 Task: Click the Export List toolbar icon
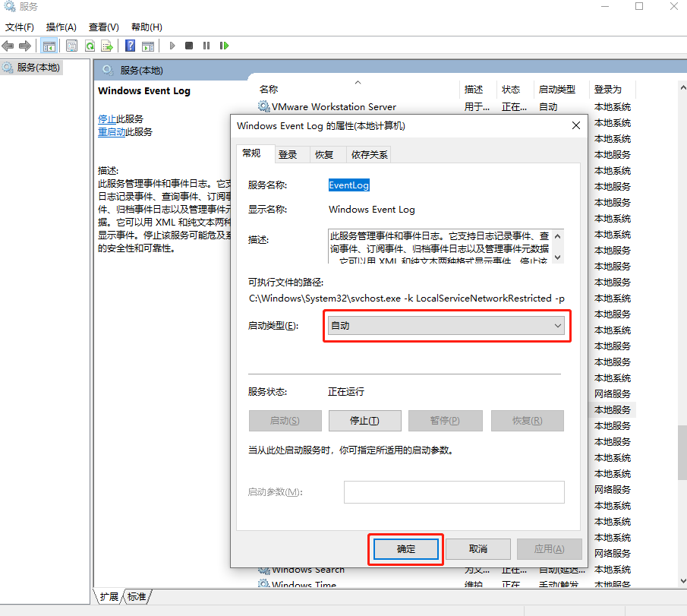tap(106, 45)
